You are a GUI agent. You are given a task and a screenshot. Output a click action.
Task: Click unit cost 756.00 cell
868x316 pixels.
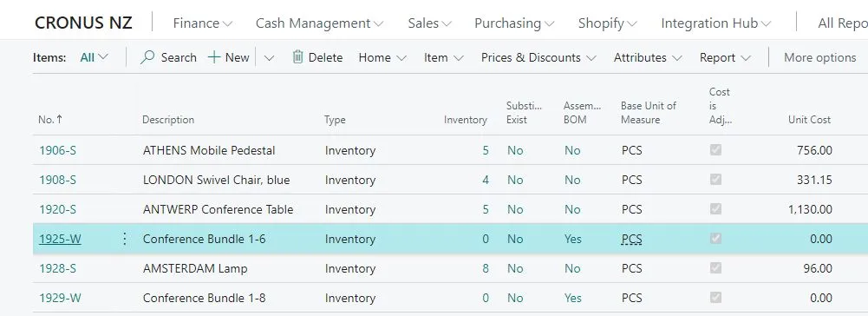[x=814, y=150]
